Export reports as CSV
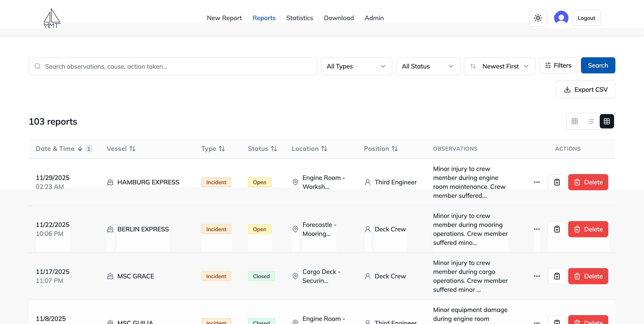The image size is (644, 324). (586, 90)
